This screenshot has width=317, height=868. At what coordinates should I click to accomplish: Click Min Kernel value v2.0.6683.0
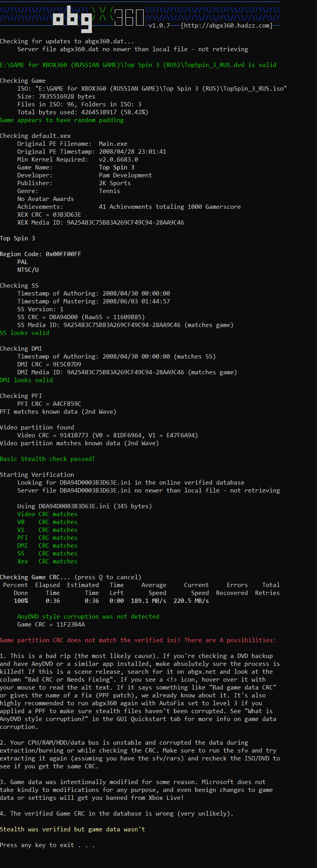tap(118, 160)
